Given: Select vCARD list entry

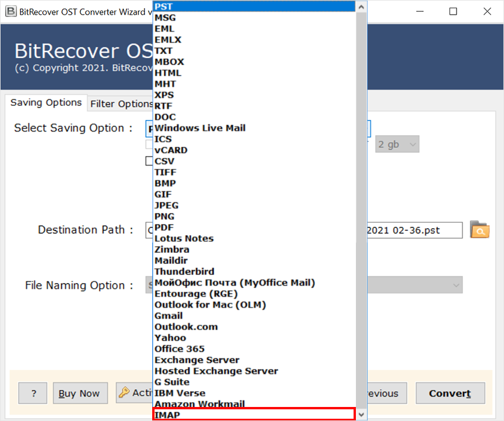Looking at the screenshot, I should click(x=254, y=150).
